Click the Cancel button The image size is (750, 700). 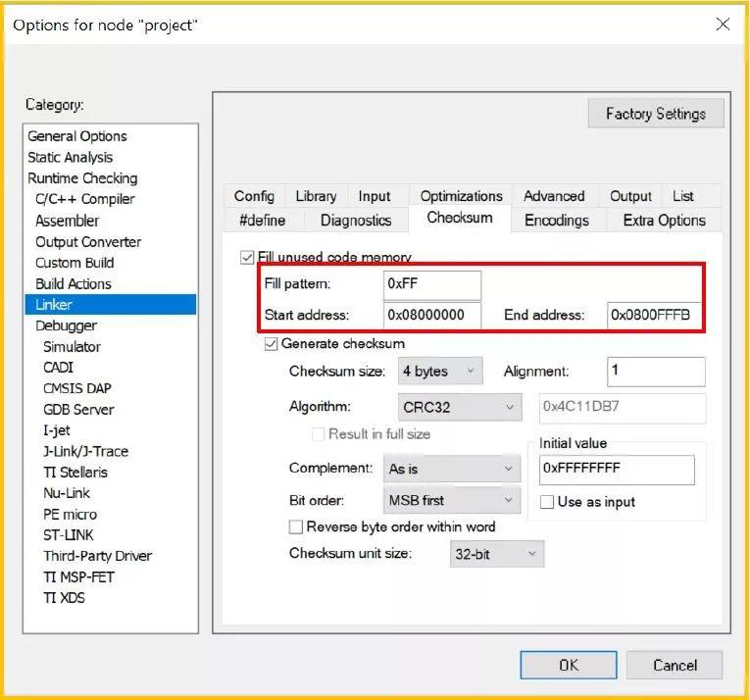pyautogui.click(x=675, y=665)
